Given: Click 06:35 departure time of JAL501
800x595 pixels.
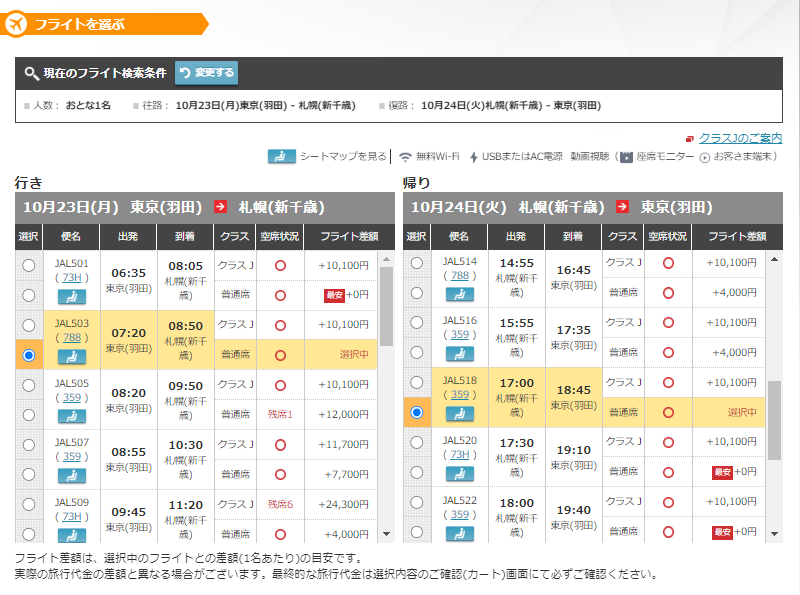Looking at the screenshot, I should tap(129, 273).
